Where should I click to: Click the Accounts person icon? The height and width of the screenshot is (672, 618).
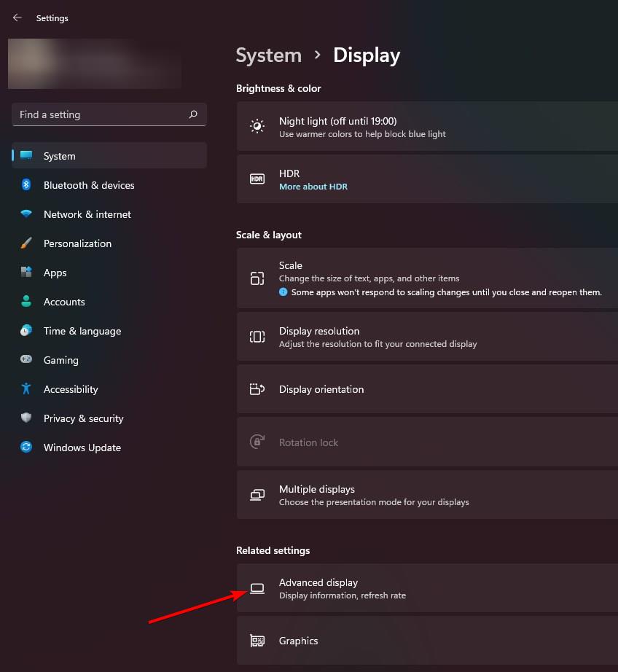26,301
